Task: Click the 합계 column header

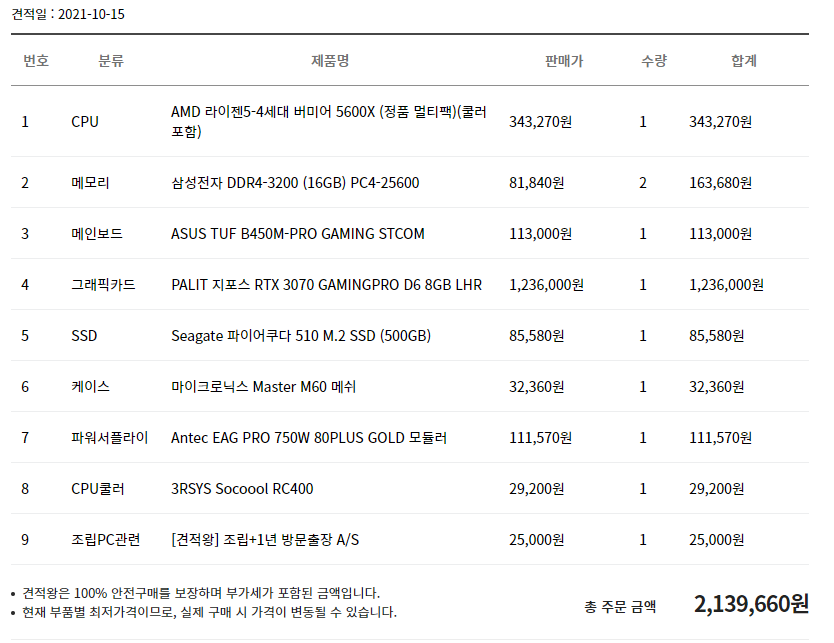Action: coord(744,61)
